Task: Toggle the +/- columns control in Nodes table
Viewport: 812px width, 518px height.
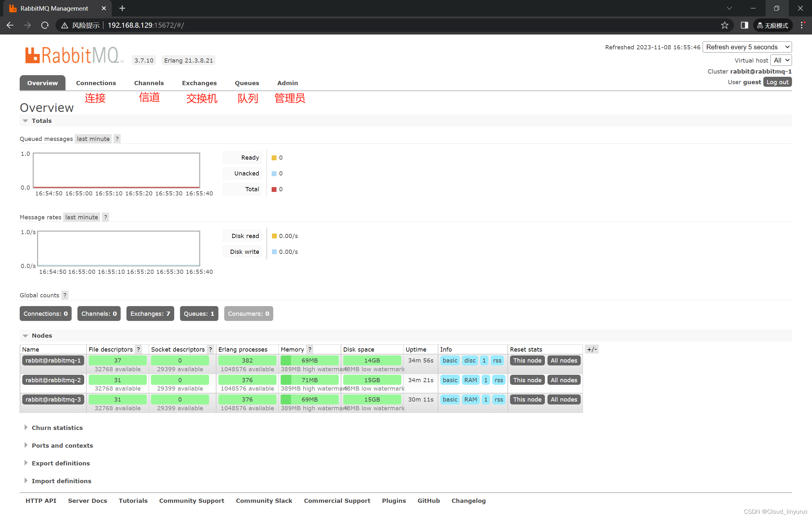Action: coord(592,349)
